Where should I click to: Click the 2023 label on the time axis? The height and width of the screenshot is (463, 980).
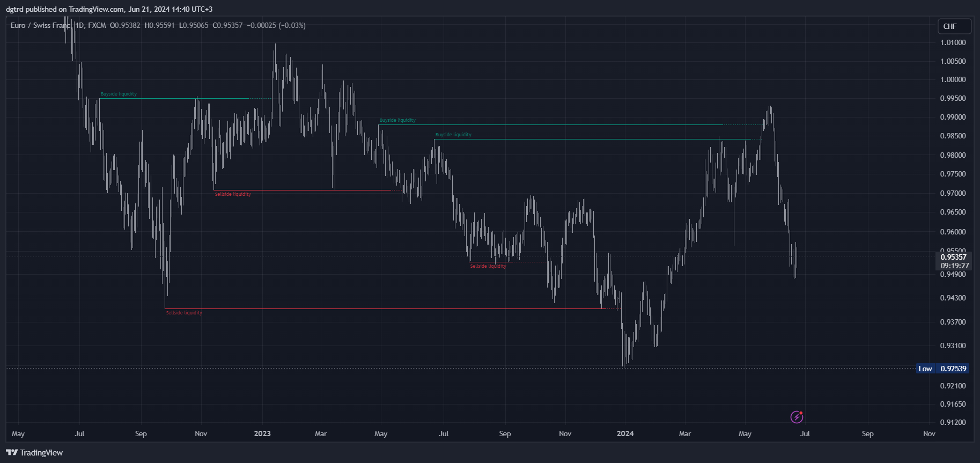click(262, 433)
